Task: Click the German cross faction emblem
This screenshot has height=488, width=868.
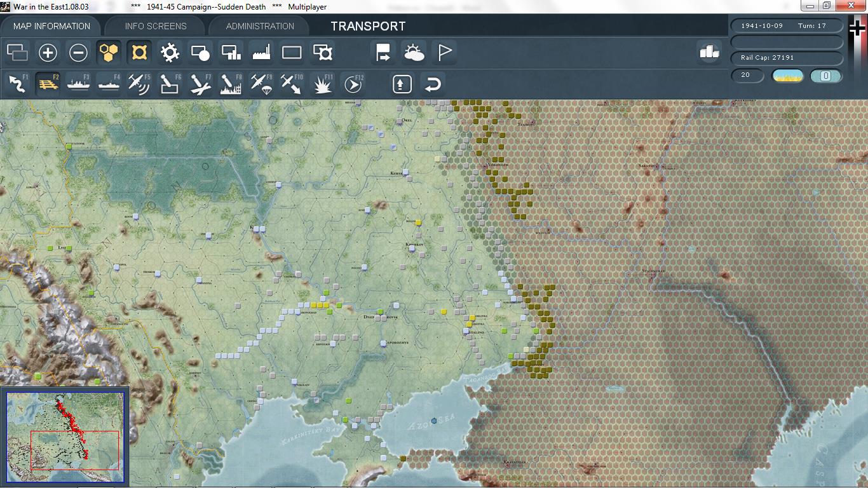Action: point(857,29)
